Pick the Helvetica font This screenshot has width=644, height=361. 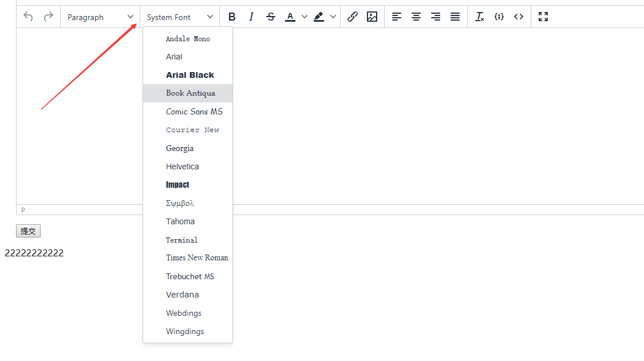(x=188, y=166)
